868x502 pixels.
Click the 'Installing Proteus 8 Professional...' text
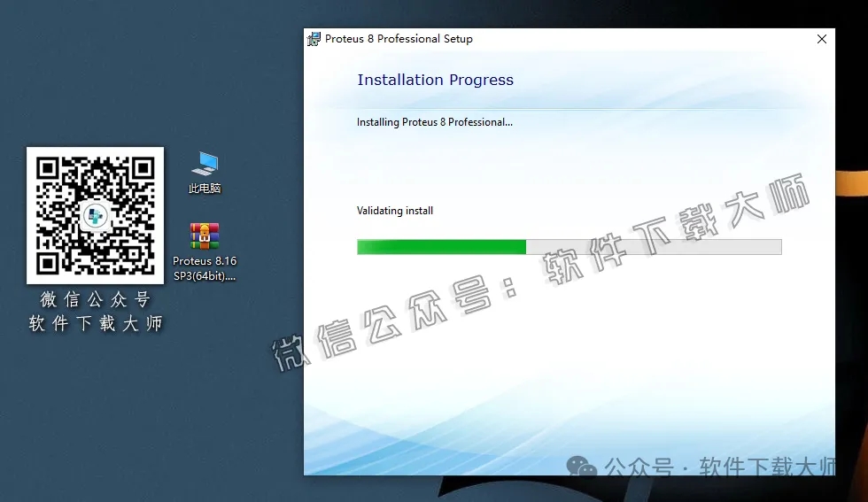tap(435, 122)
